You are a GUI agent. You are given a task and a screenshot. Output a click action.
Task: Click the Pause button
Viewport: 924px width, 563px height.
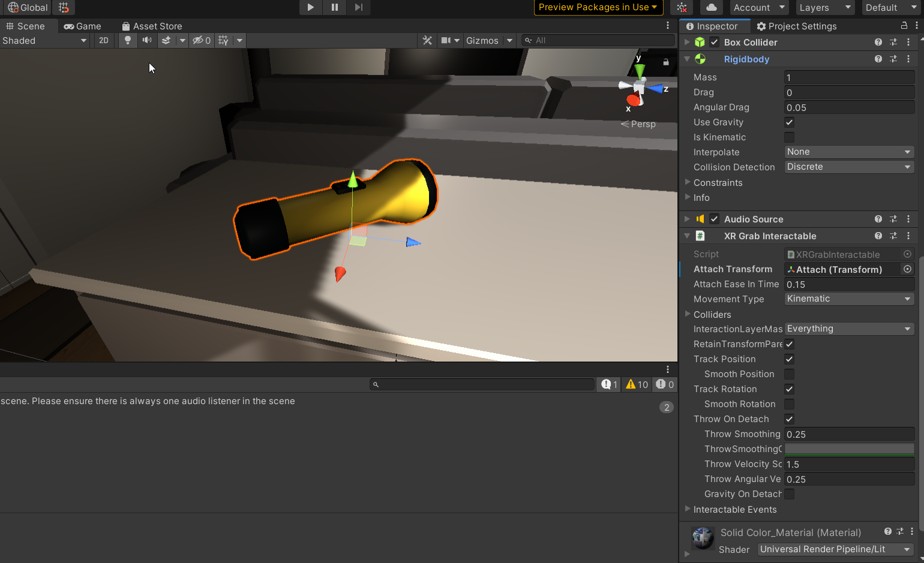[334, 7]
